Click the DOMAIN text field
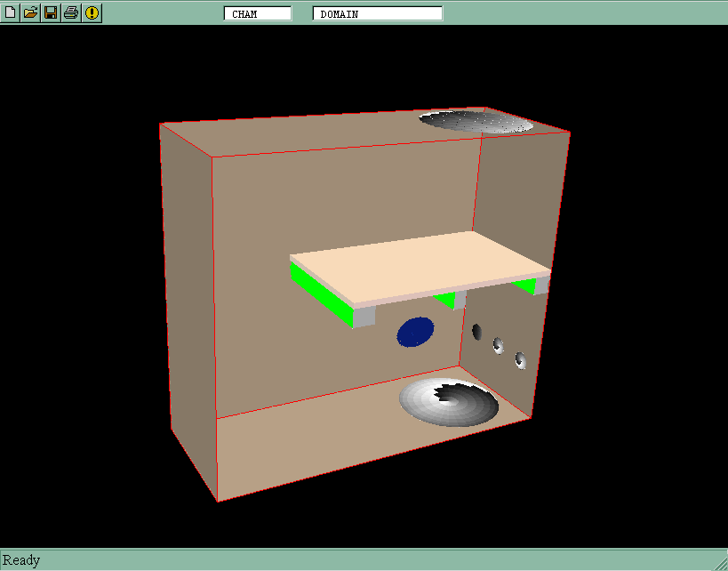This screenshot has height=571, width=728. (x=377, y=13)
